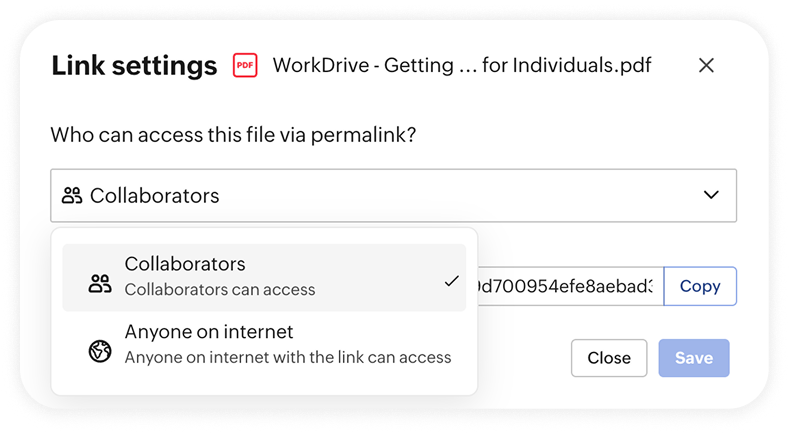
Task: Click the red PDF file icon
Action: coord(244,66)
